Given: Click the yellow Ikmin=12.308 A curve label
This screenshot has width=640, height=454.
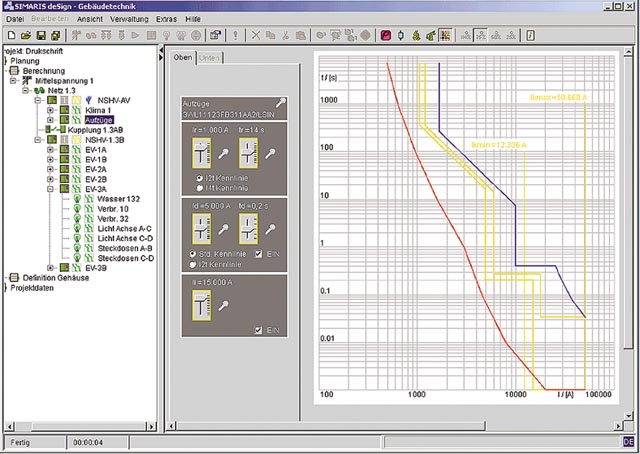Looking at the screenshot, I should point(497,146).
